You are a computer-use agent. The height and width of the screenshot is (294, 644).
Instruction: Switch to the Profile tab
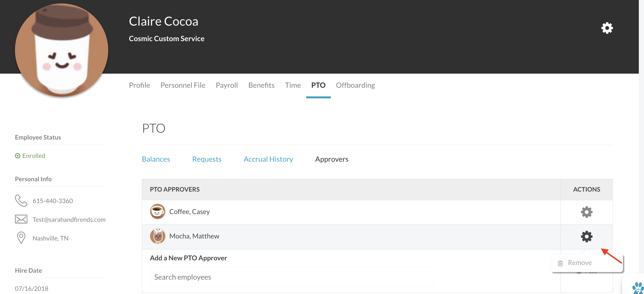[x=139, y=85]
